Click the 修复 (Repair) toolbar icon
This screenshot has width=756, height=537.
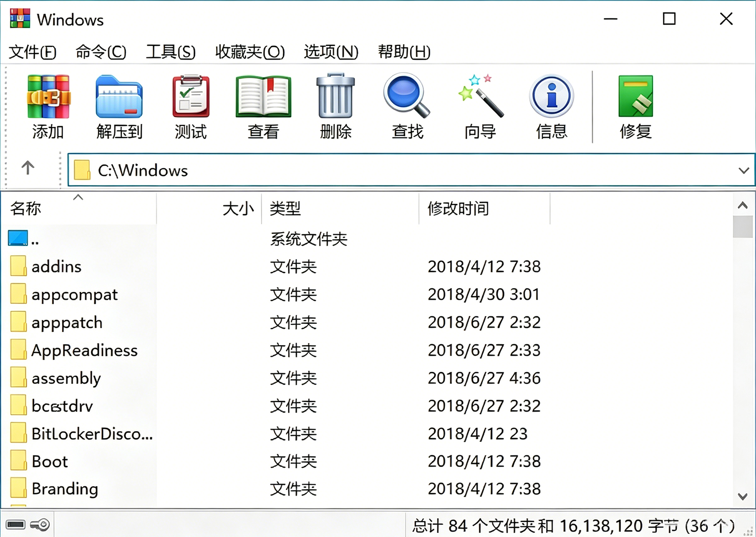click(636, 96)
